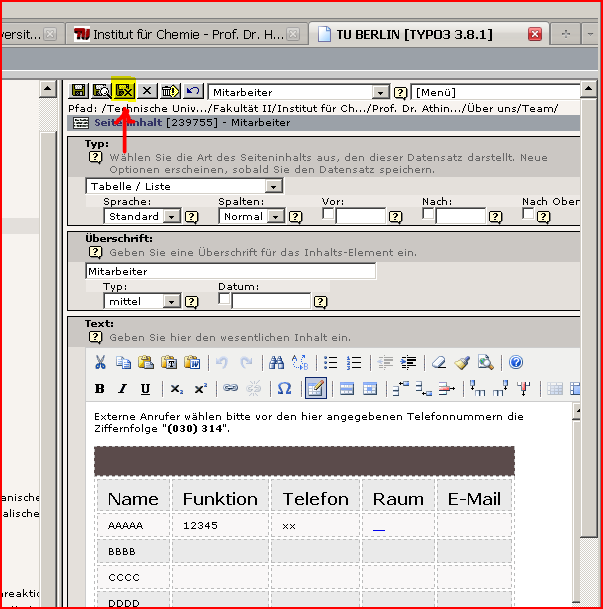Open the browser tab list arrow
The height and width of the screenshot is (609, 603).
pos(590,35)
